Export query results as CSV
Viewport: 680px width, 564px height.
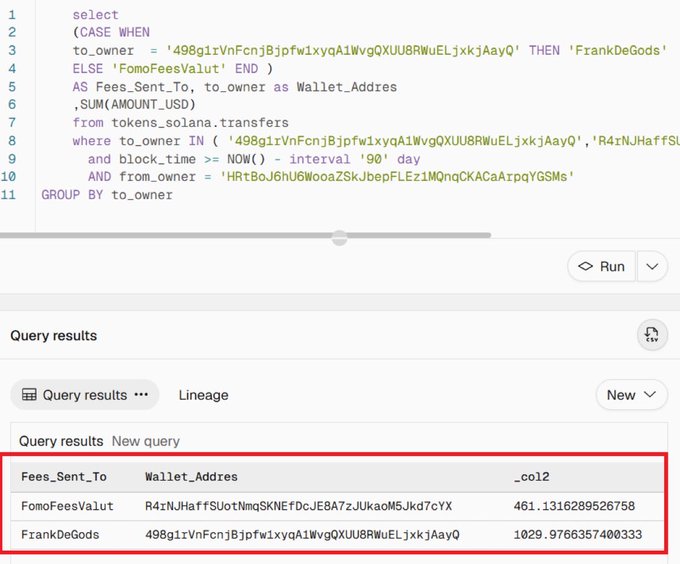click(652, 335)
